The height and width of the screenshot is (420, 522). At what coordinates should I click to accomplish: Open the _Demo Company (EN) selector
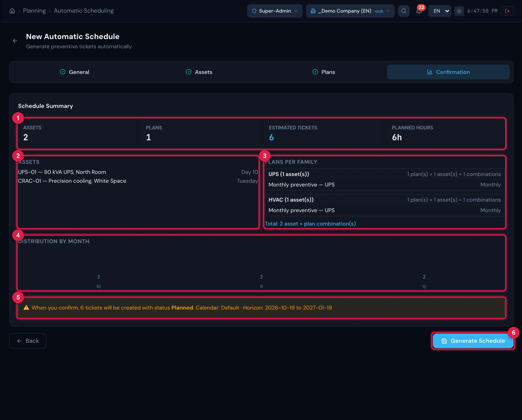pyautogui.click(x=350, y=11)
